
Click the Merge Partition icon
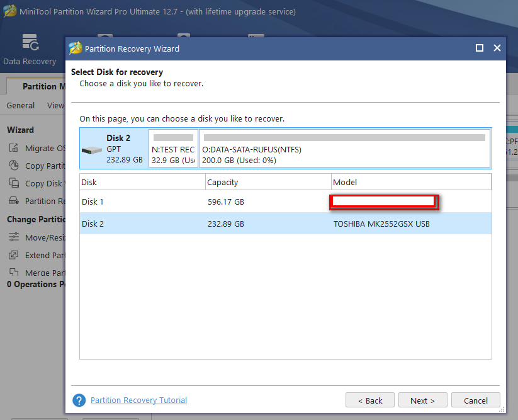[14, 272]
